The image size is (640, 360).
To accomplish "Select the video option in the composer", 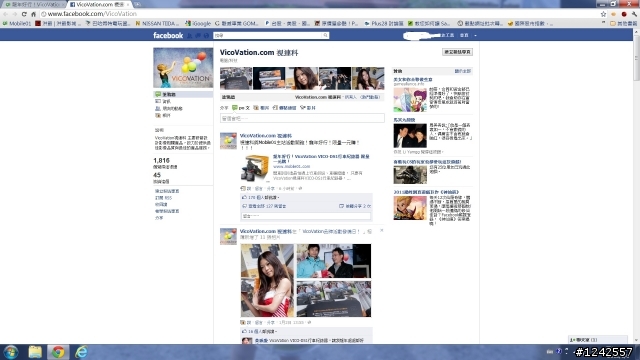I will pyautogui.click(x=308, y=108).
